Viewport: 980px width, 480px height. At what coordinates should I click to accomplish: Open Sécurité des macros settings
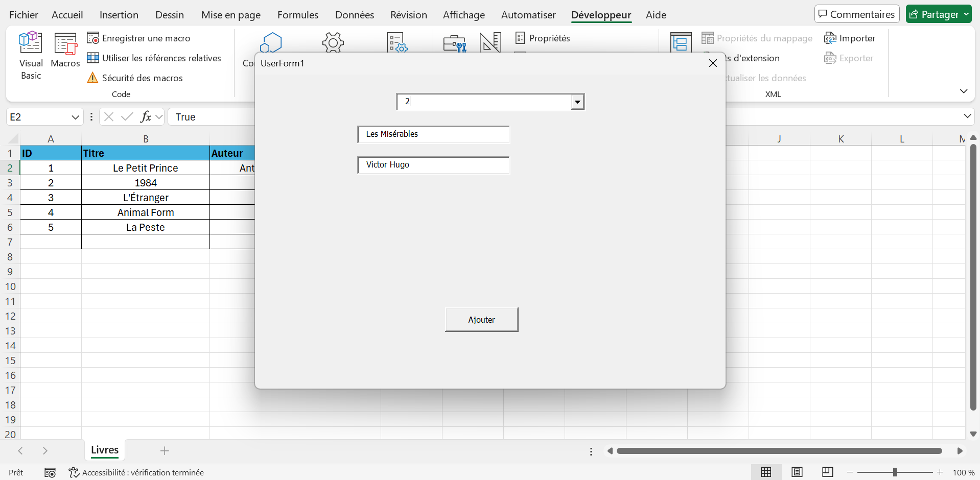[135, 78]
